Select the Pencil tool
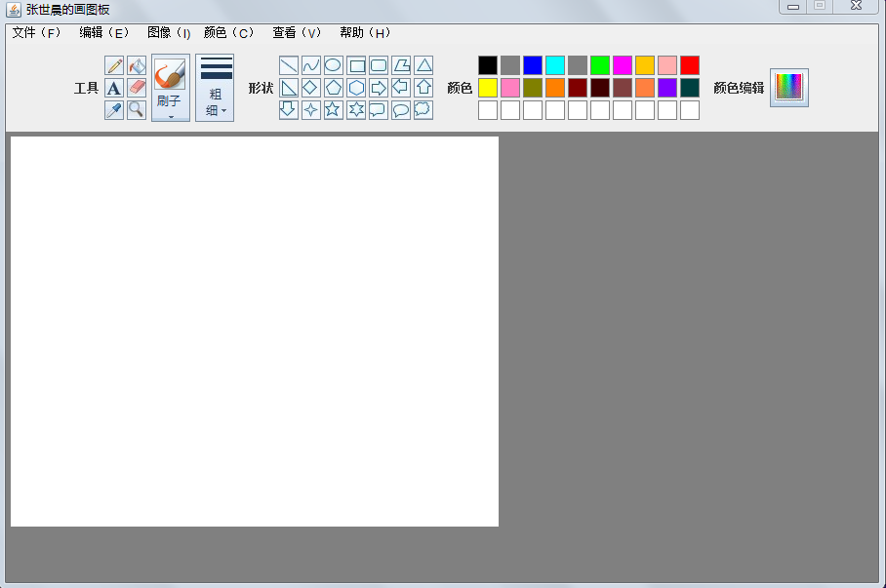The image size is (886, 588). coord(114,65)
